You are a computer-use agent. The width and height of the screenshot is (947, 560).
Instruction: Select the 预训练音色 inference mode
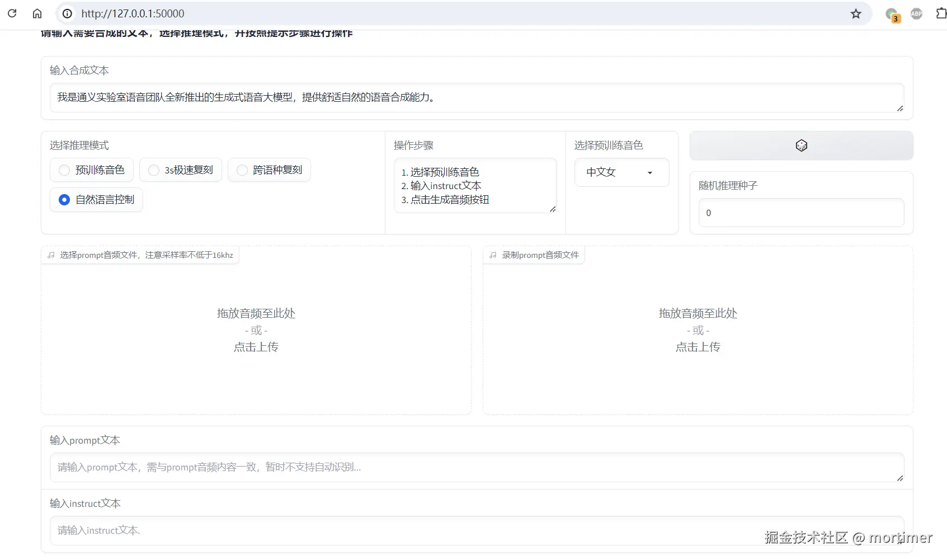92,170
